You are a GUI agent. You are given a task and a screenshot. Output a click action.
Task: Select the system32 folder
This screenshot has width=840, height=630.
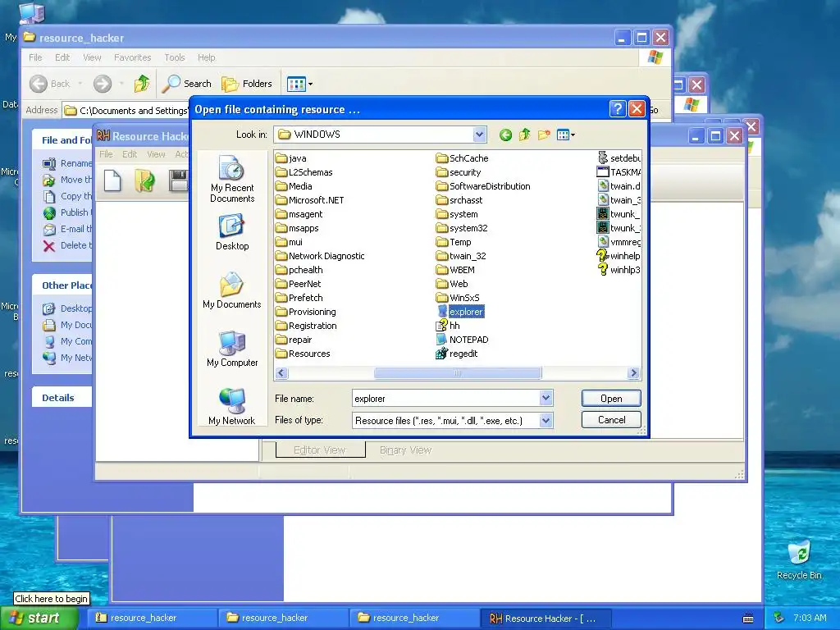pos(462,228)
